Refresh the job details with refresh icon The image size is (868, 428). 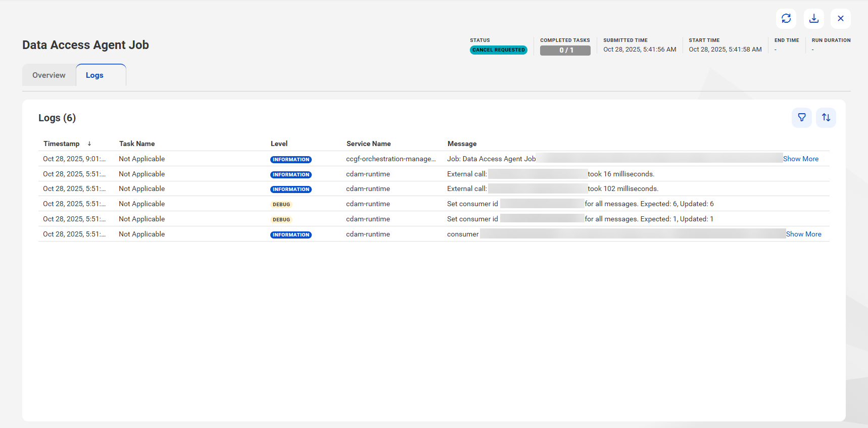(x=786, y=19)
